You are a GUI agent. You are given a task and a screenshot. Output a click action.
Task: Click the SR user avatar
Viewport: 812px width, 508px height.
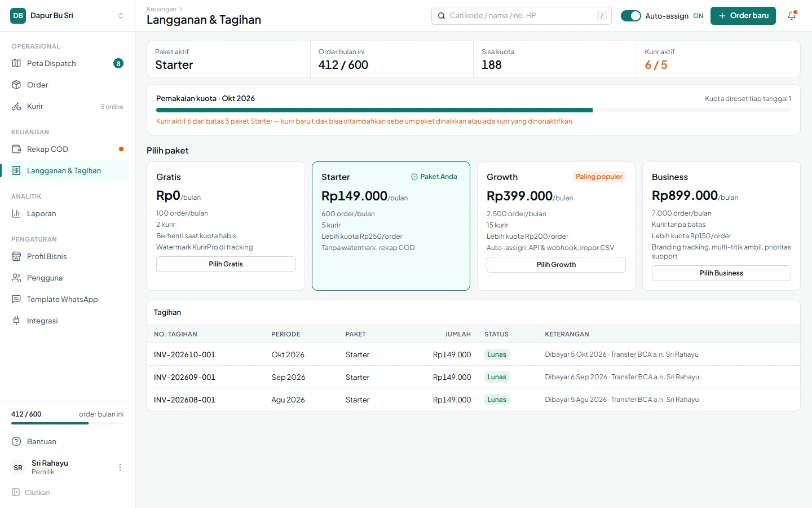pos(18,467)
